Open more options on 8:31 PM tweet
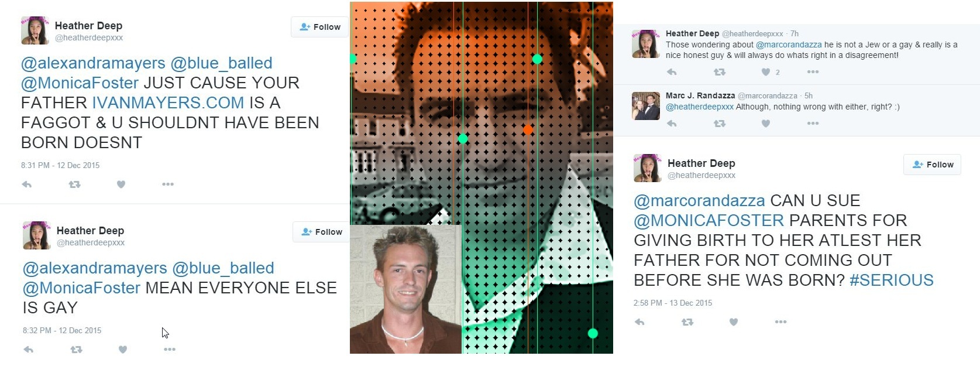The height and width of the screenshot is (366, 980). pyautogui.click(x=168, y=184)
